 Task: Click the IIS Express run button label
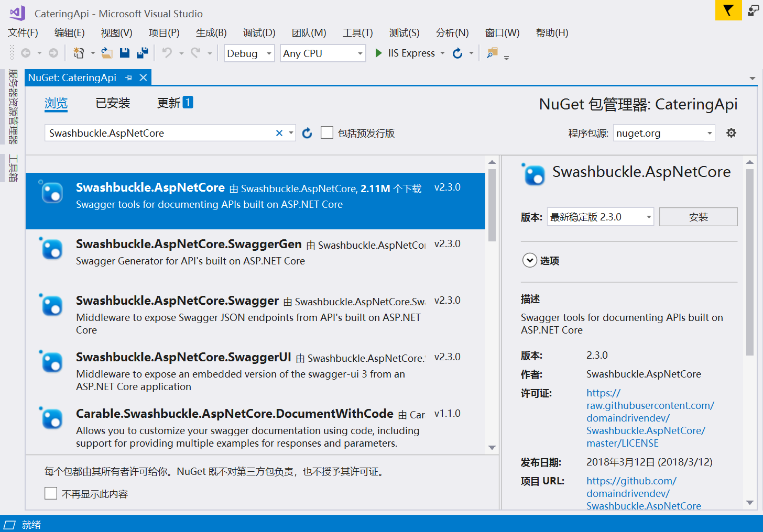pyautogui.click(x=411, y=53)
